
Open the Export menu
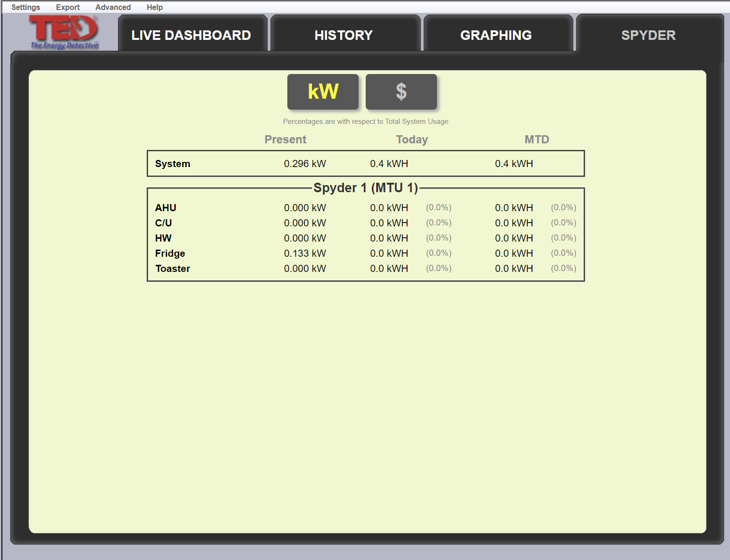tap(68, 7)
